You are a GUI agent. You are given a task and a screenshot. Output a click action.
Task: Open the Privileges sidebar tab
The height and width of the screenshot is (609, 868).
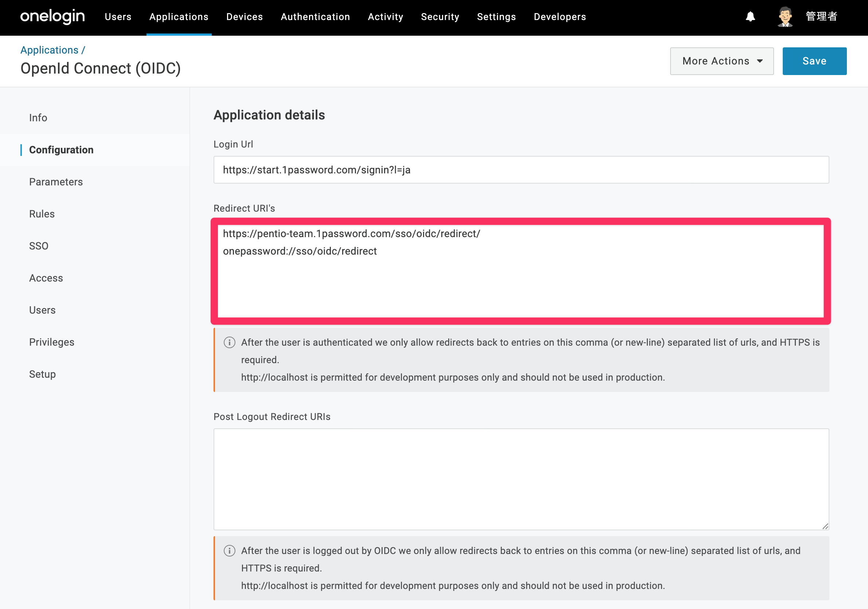click(x=94, y=342)
